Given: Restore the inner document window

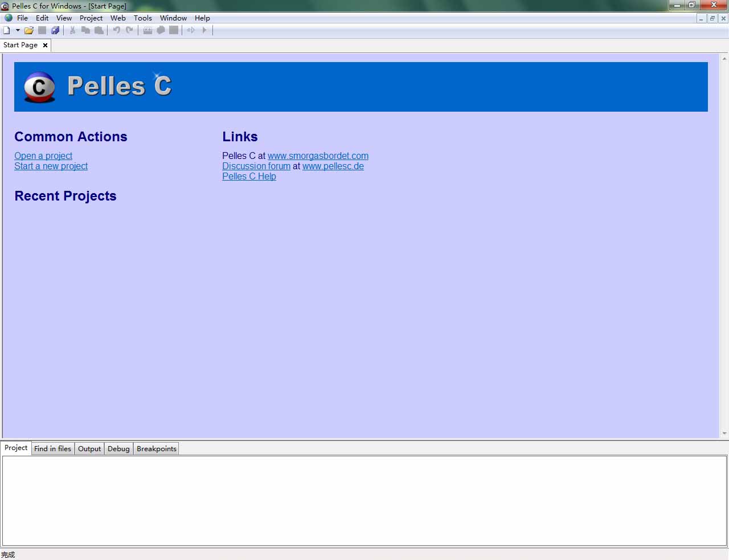Looking at the screenshot, I should 712,18.
